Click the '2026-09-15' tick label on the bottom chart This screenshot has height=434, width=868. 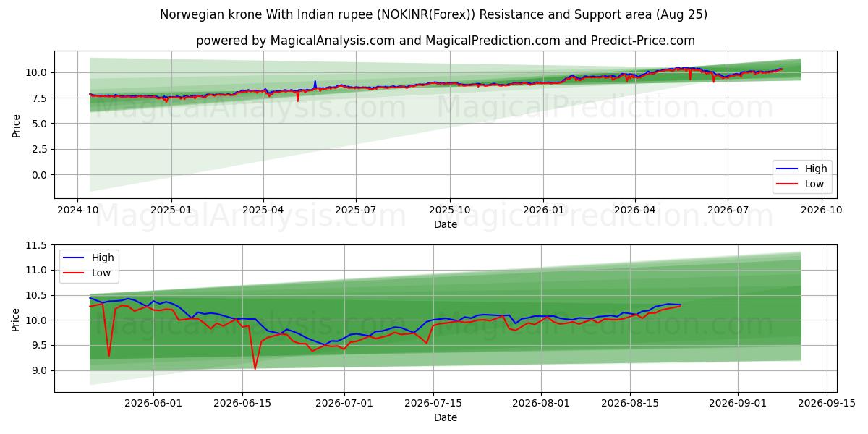[x=826, y=403]
